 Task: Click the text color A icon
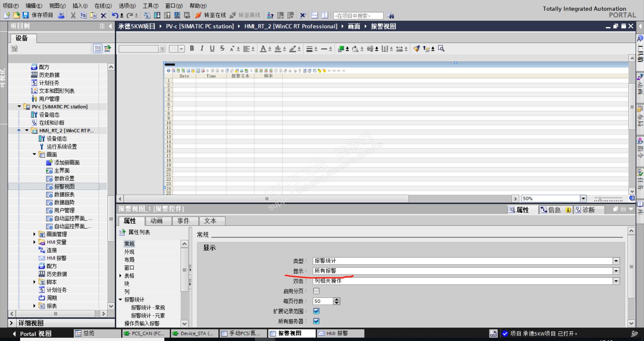pos(263,49)
